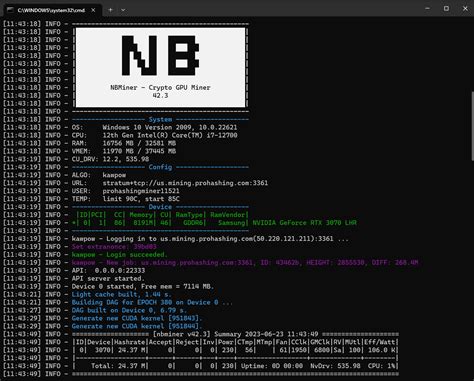The width and height of the screenshot is (474, 381).
Task: Click the cmd icon in the tab
Action: click(x=10, y=10)
